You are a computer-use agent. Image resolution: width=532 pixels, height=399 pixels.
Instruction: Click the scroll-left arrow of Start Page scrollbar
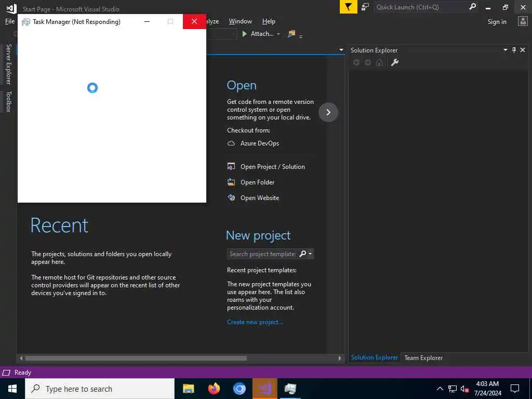click(21, 358)
